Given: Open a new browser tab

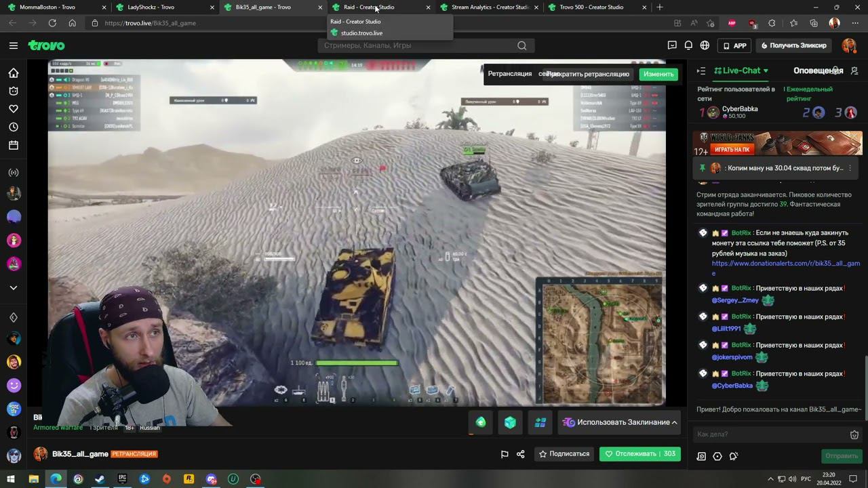Looking at the screenshot, I should 660,7.
